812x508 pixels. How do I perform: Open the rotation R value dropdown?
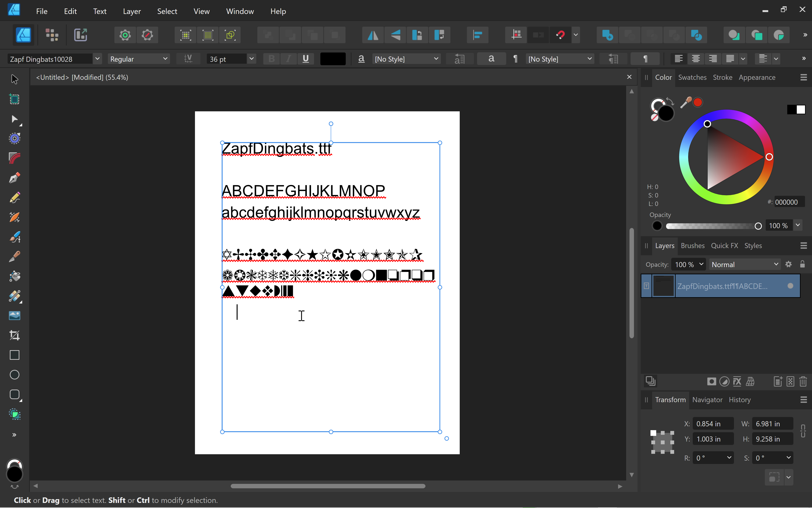(729, 458)
